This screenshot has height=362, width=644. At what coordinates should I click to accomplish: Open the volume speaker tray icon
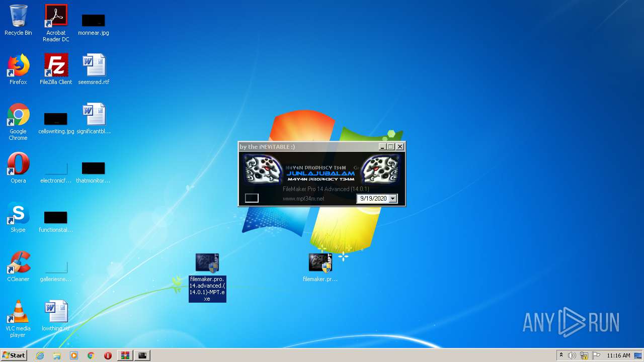click(572, 355)
